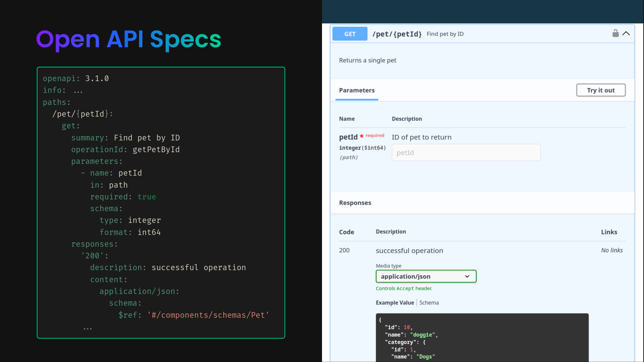Select the Example Value tab
The image size is (644, 362).
395,303
